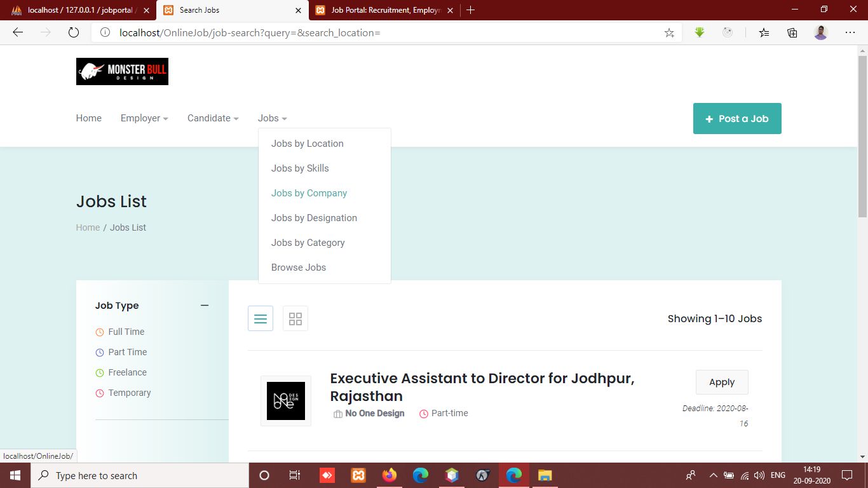Open Executive Assistant to Director job title

(482, 387)
